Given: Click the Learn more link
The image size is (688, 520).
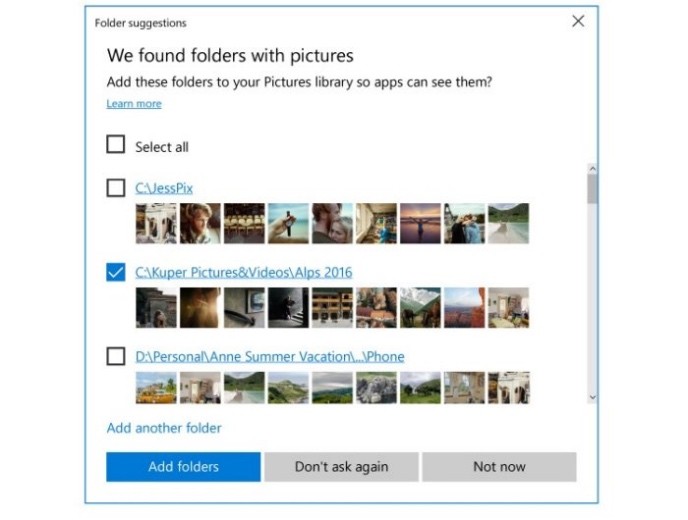Looking at the screenshot, I should [x=134, y=104].
